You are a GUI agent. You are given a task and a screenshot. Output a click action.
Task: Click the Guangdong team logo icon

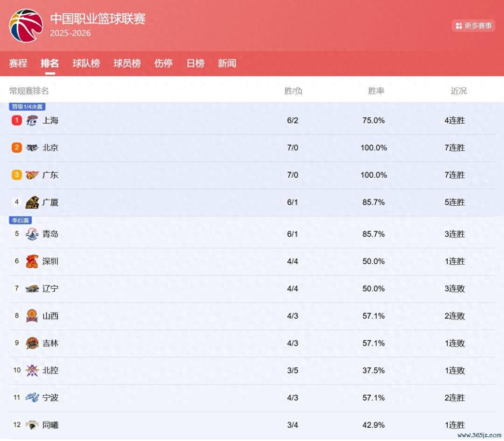(x=32, y=175)
